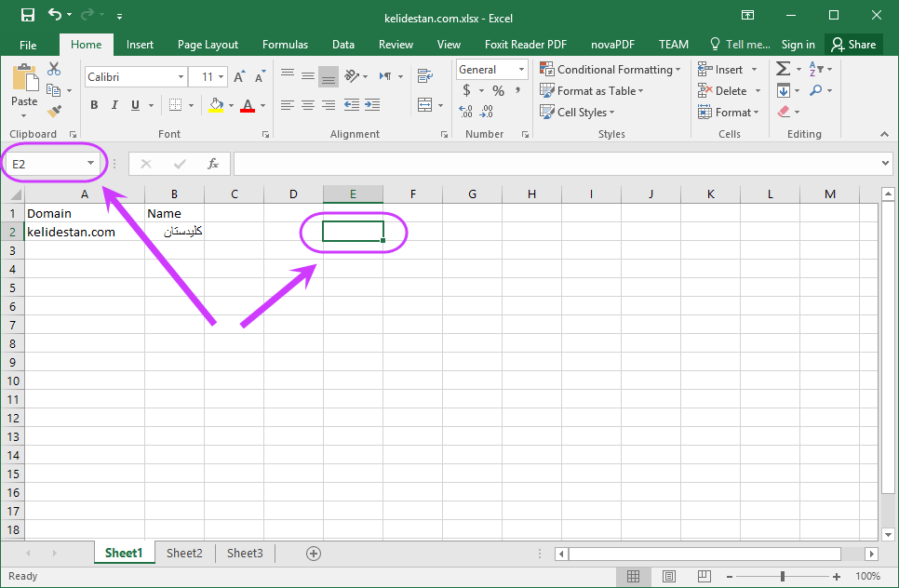Activate the Format Painter brush
Viewport: 899px width, 588px height.
[54, 112]
